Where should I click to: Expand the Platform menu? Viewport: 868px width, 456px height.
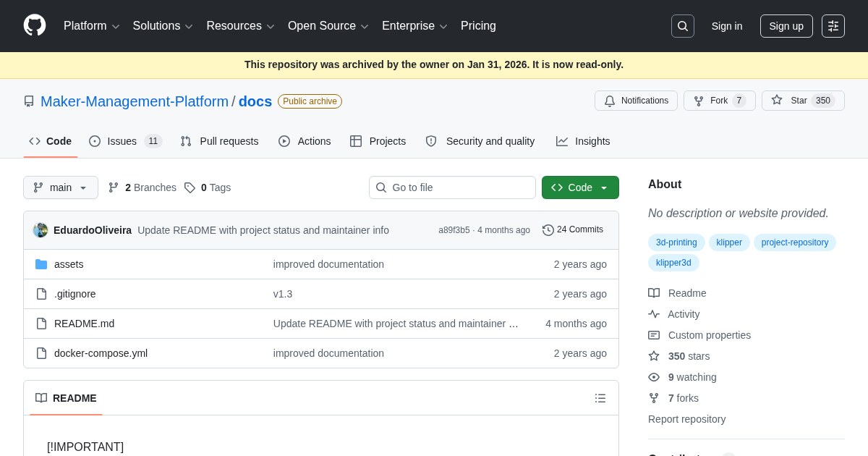coord(92,26)
